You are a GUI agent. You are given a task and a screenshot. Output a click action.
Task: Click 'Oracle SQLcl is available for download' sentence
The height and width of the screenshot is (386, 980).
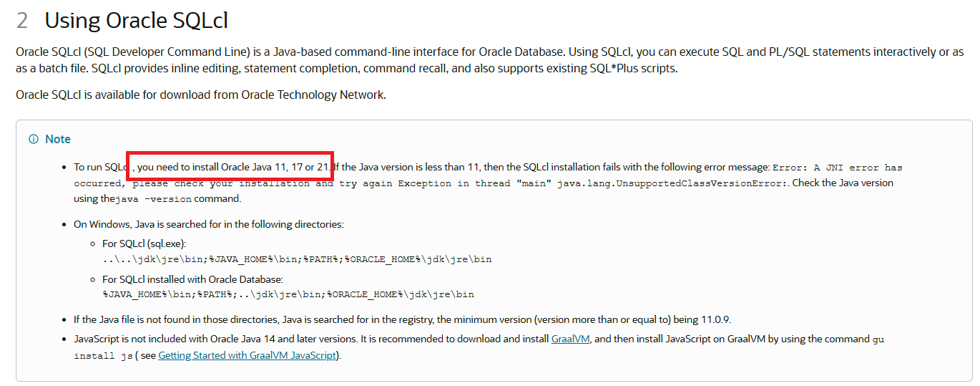click(x=201, y=95)
